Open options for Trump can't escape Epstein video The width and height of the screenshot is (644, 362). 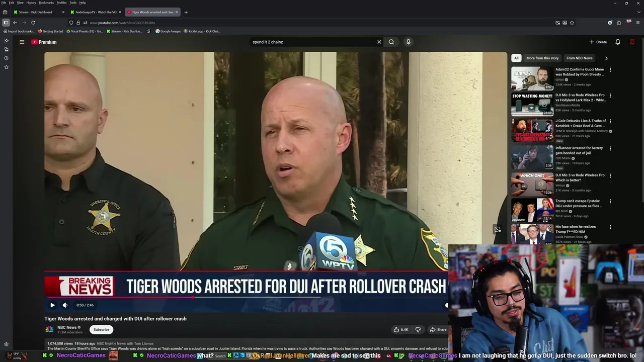pos(610,202)
